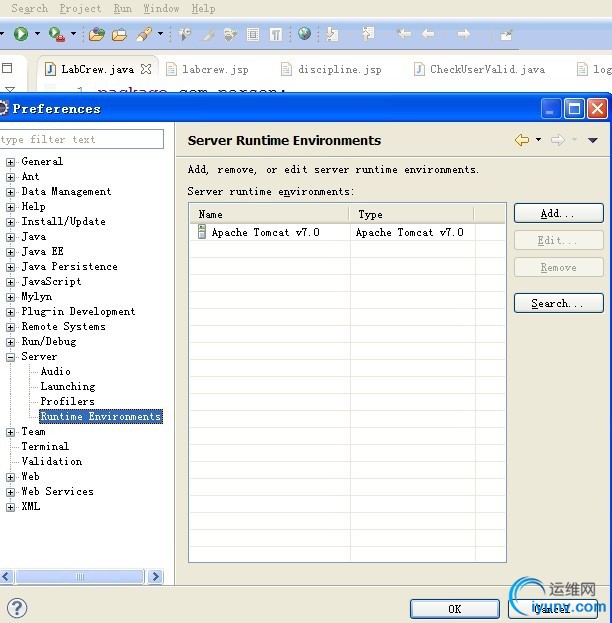The image size is (612, 623).
Task: Select the Terminal preferences item
Action: 45,446
